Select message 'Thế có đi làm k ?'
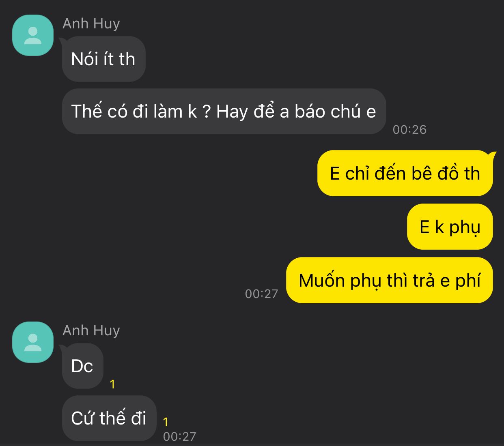504x446 pixels. 224,111
